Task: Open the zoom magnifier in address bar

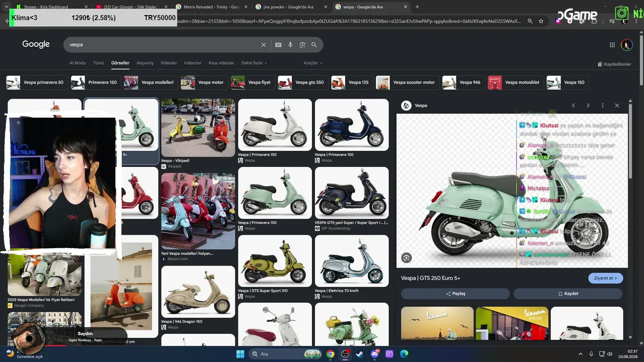Action: (530, 21)
